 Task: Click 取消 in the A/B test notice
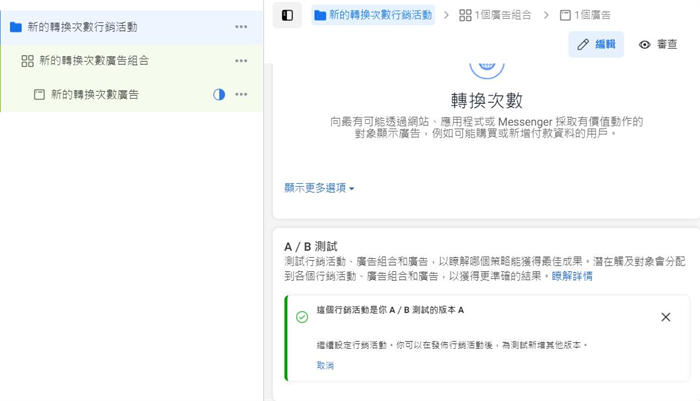pos(325,366)
